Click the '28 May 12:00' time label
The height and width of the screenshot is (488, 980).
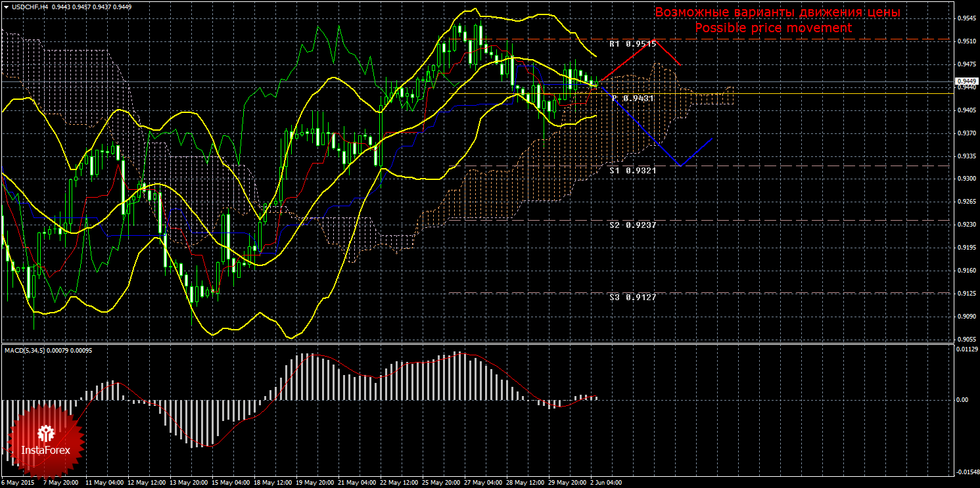click(525, 482)
